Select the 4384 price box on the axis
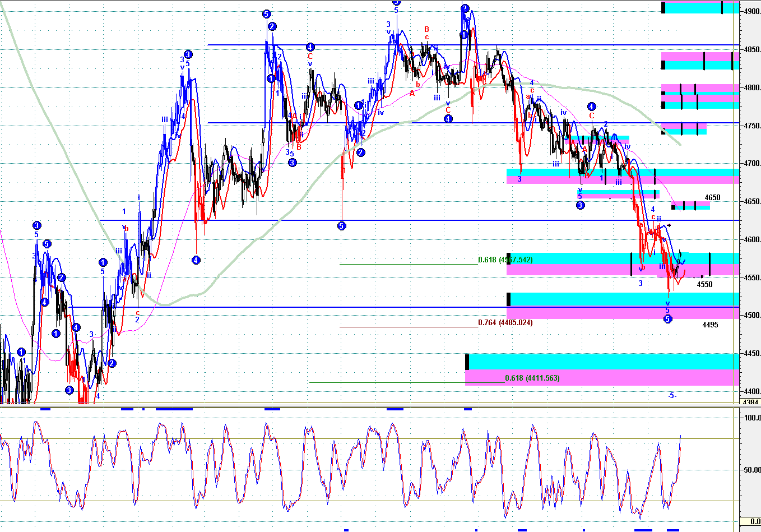This screenshot has height=532, width=761. 750,402
